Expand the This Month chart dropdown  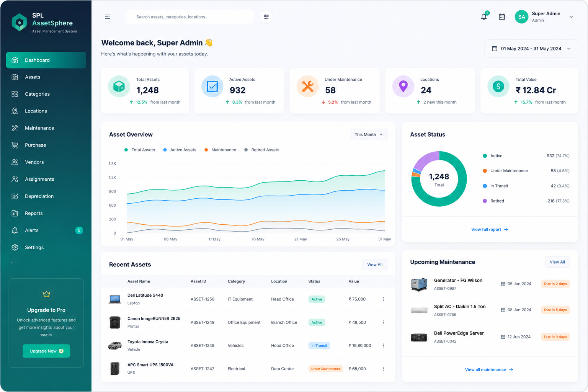(368, 135)
